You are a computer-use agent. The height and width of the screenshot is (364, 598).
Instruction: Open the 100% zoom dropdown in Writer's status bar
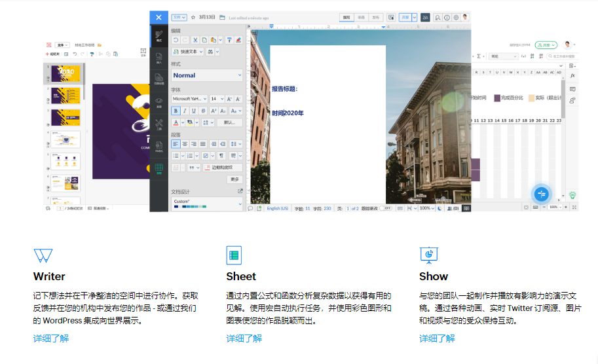click(x=427, y=208)
